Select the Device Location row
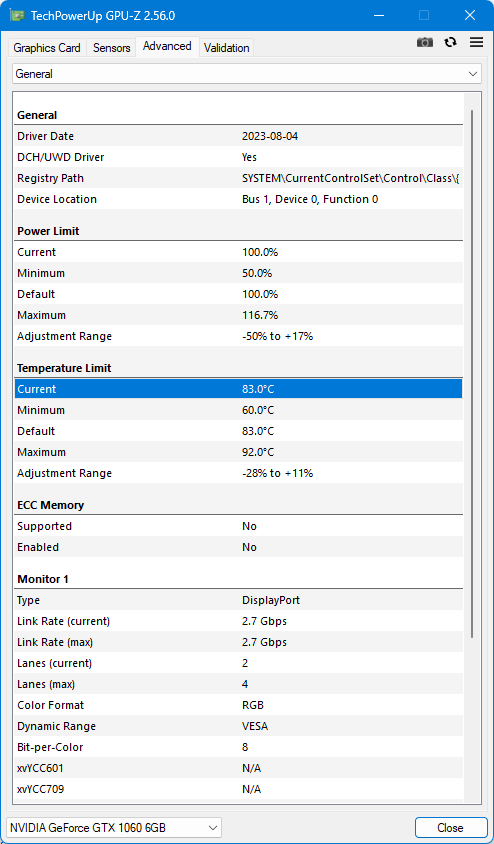The image size is (494, 844). pos(238,199)
